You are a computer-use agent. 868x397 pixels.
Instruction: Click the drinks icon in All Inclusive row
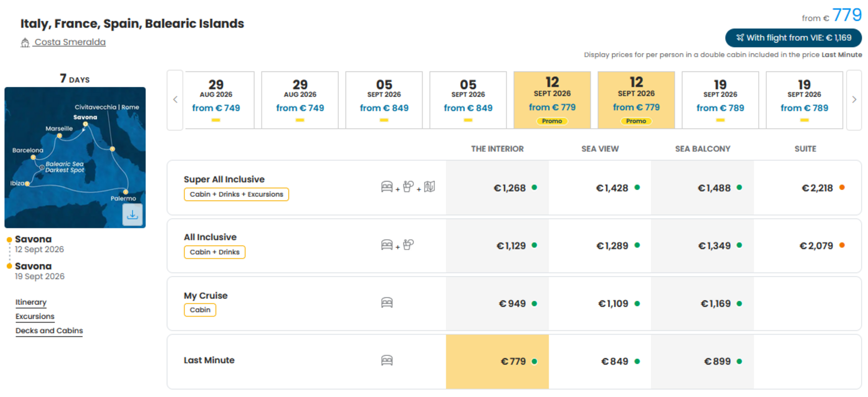click(408, 245)
